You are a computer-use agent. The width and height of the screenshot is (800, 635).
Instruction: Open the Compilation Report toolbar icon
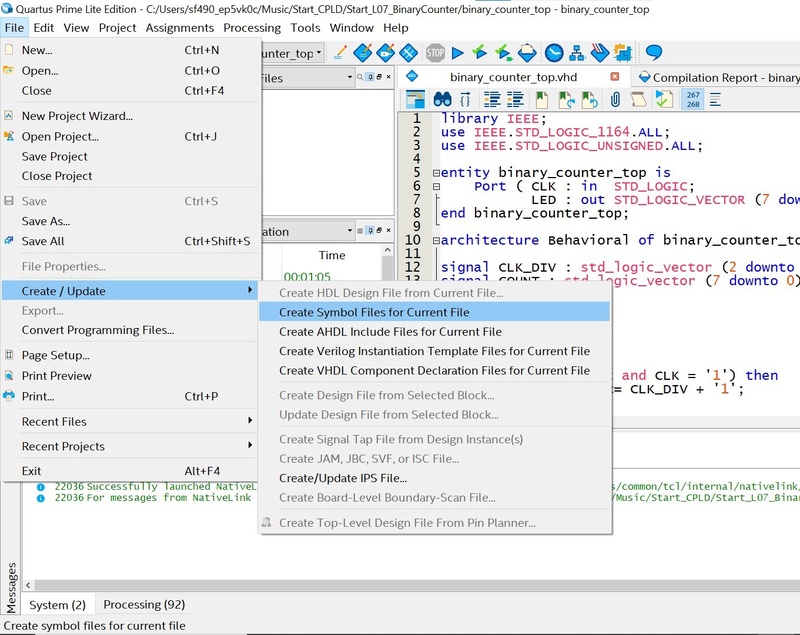point(527,53)
